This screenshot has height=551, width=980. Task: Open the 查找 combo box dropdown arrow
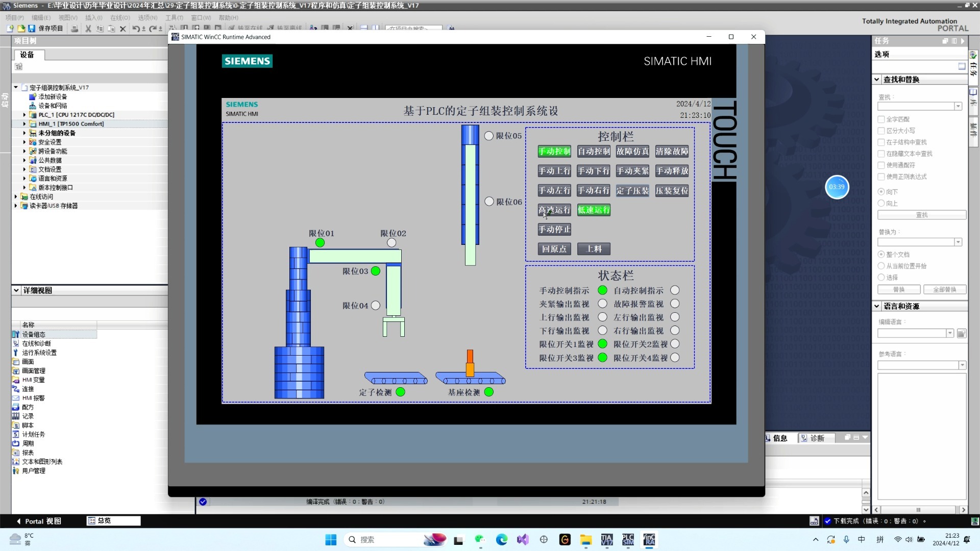[x=958, y=106]
